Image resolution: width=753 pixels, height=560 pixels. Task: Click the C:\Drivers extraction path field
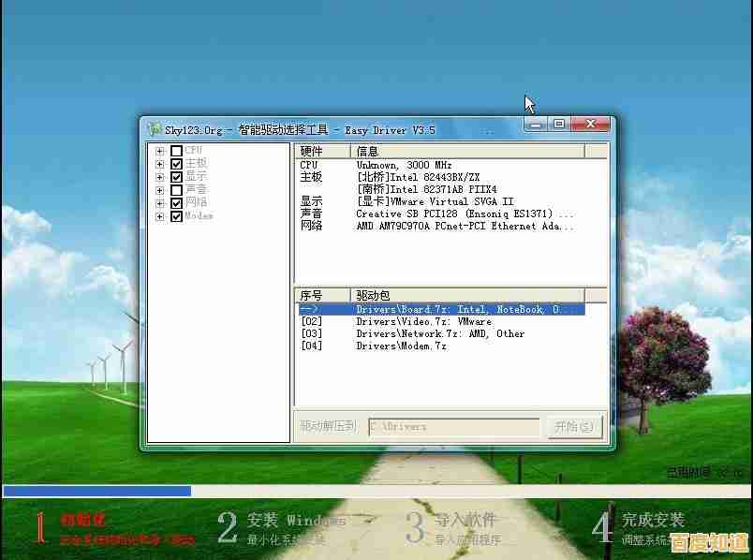pyautogui.click(x=453, y=426)
